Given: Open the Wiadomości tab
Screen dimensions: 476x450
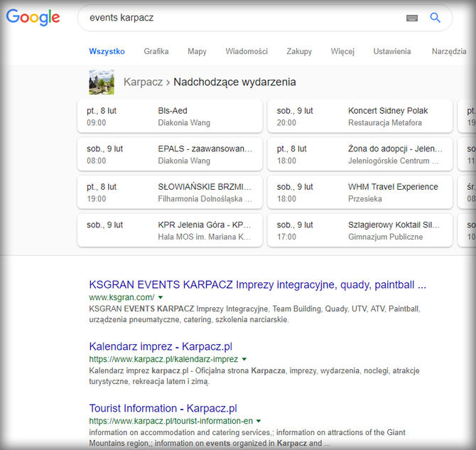Looking at the screenshot, I should [247, 51].
